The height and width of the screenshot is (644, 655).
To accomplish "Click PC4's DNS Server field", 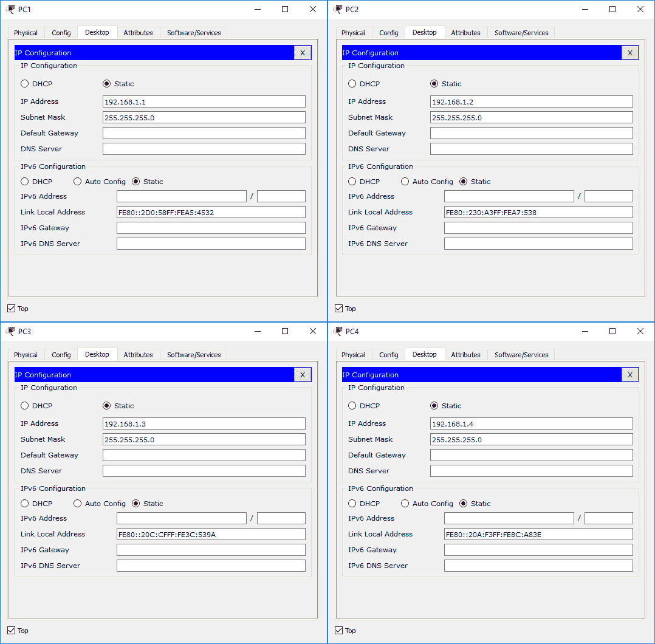I will (531, 470).
